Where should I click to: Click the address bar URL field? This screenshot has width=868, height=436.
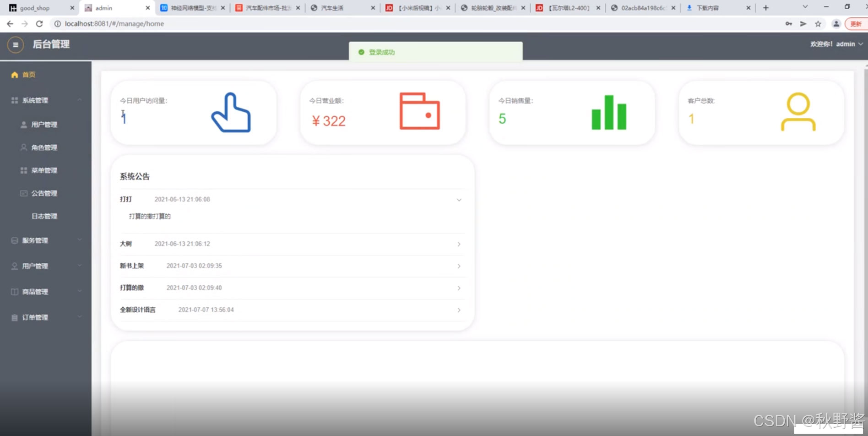coord(412,24)
